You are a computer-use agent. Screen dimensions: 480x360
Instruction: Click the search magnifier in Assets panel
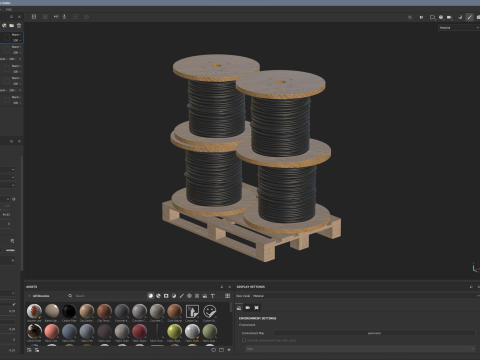[70, 296]
